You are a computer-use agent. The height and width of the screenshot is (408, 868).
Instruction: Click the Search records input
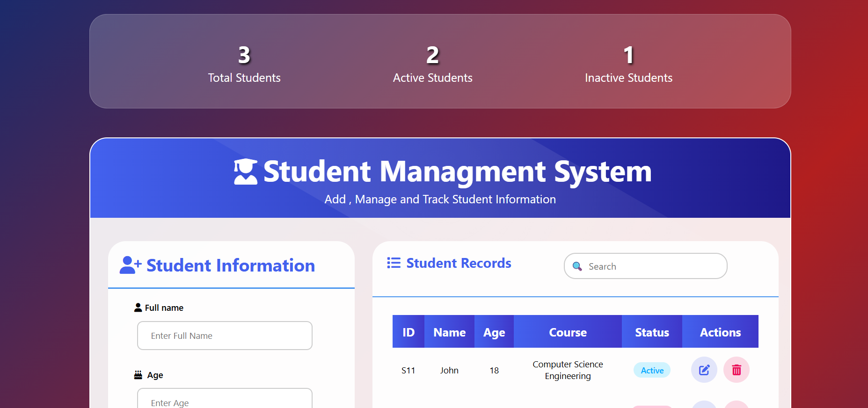645,266
